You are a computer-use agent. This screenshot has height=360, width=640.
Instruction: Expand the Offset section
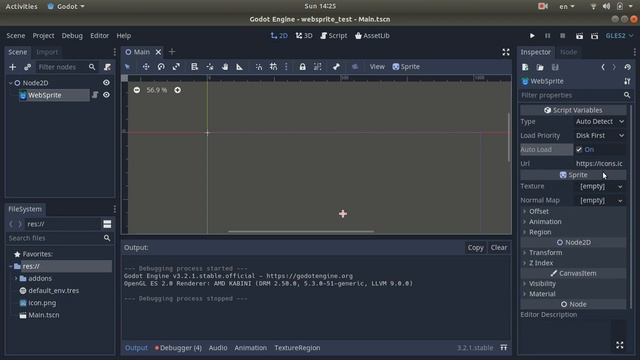point(538,211)
